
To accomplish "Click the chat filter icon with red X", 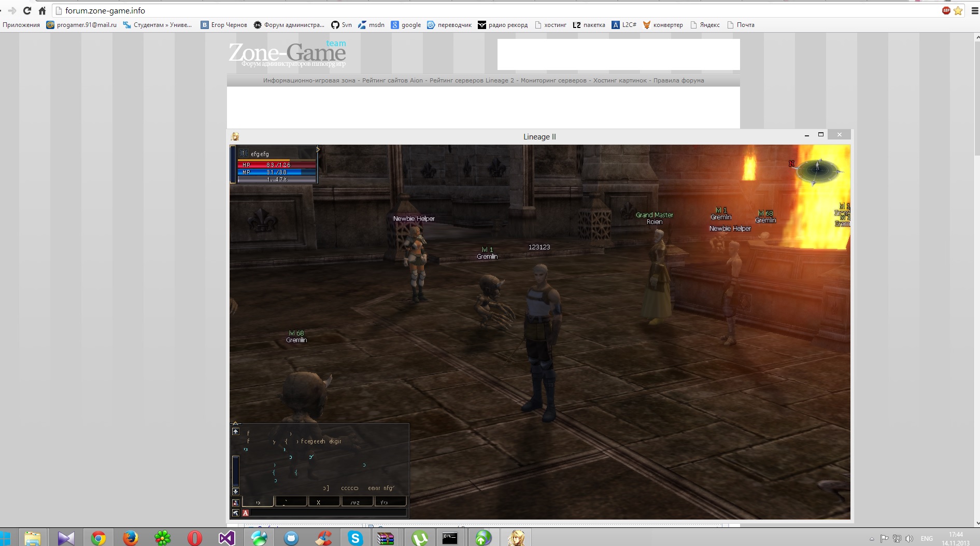I will (236, 502).
